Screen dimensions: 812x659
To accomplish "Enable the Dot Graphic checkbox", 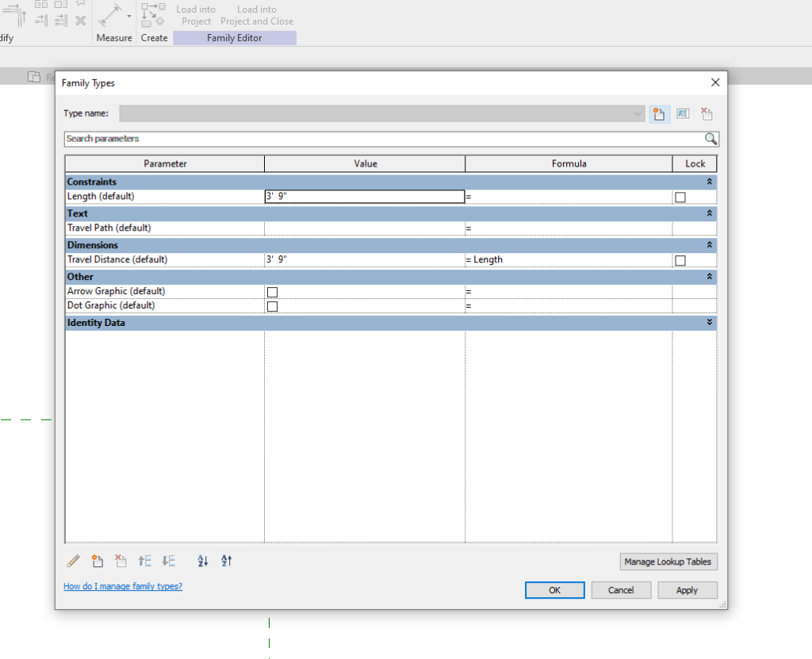I will tap(273, 307).
